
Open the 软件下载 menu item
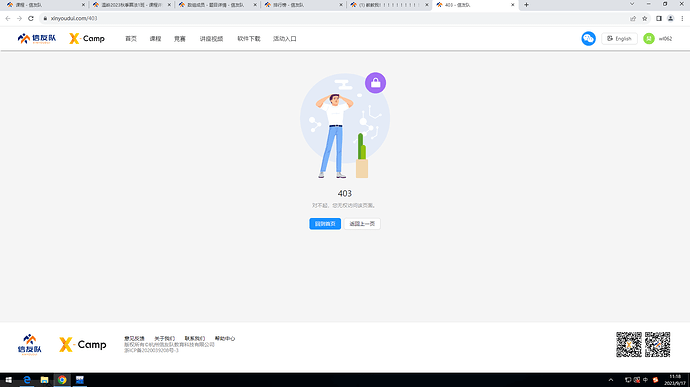[x=249, y=39]
